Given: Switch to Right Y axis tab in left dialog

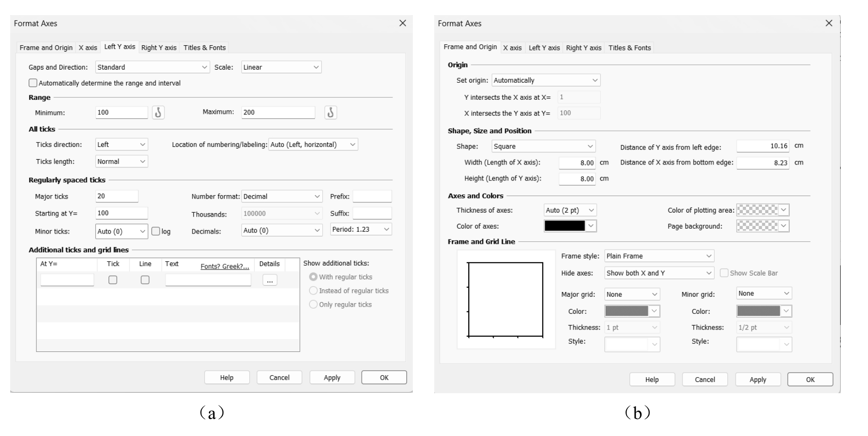Looking at the screenshot, I should point(159,48).
